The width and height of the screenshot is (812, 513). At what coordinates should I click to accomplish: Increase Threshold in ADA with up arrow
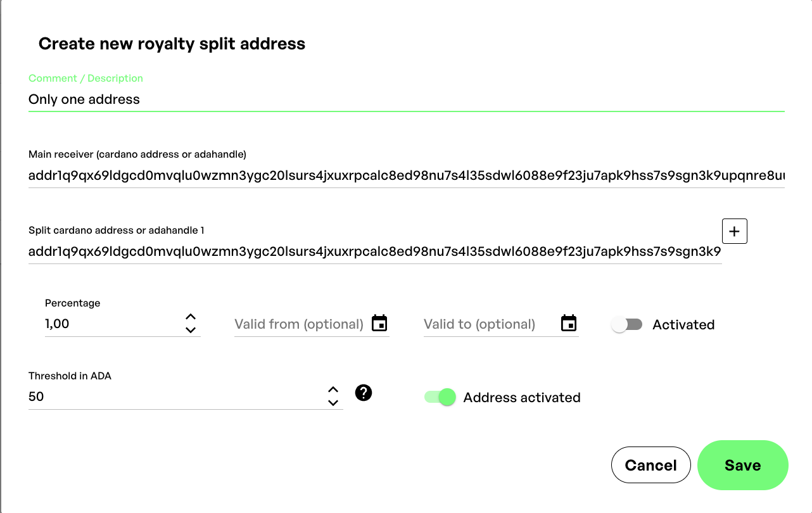(x=333, y=390)
